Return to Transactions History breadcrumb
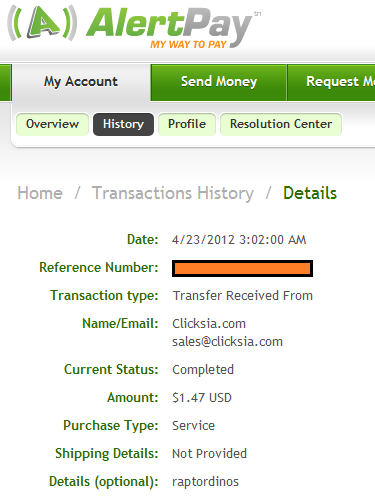The image size is (375, 497). (173, 194)
